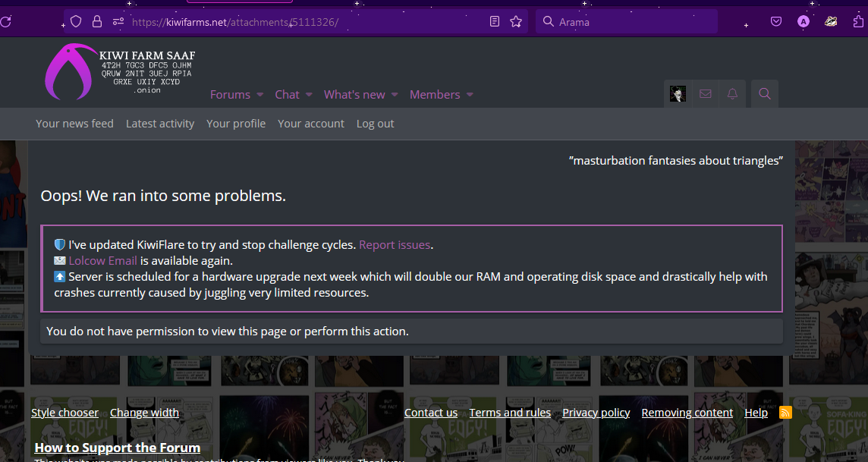Open the alerts bell icon
The width and height of the screenshot is (868, 462).
pos(732,94)
